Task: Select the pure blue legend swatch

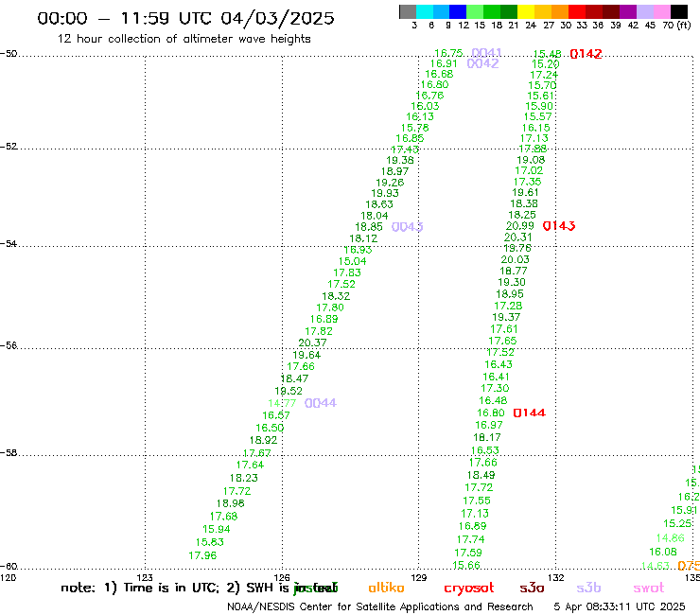Action: pos(458,11)
